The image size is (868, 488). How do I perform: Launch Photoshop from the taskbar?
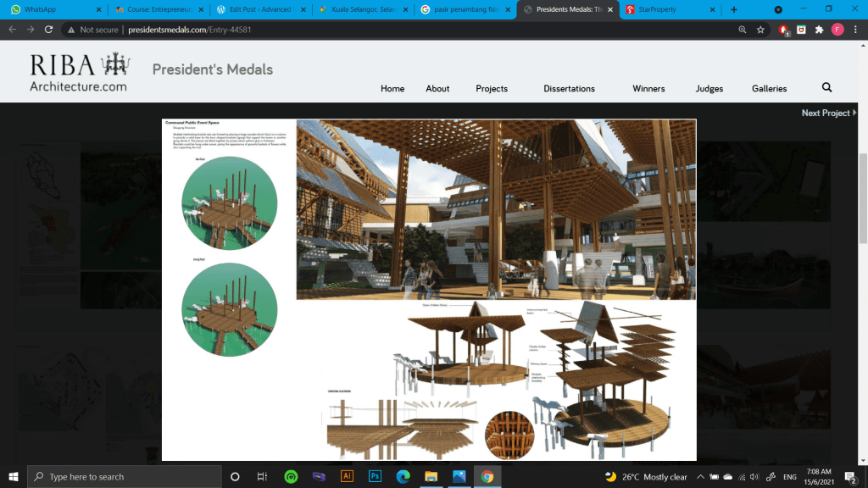pyautogui.click(x=374, y=476)
